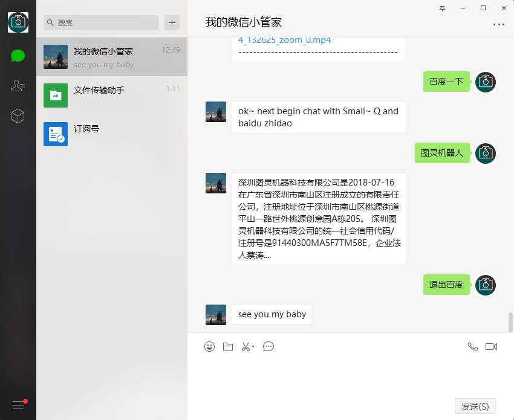
Task: Open chat history bubble icon
Action: pos(268,347)
